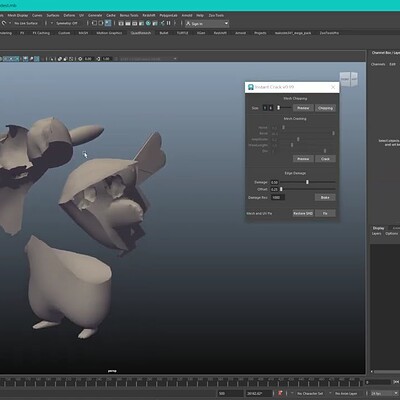The width and height of the screenshot is (400, 400).
Task: Switch to the Bullet shelf tab
Action: pos(164,33)
